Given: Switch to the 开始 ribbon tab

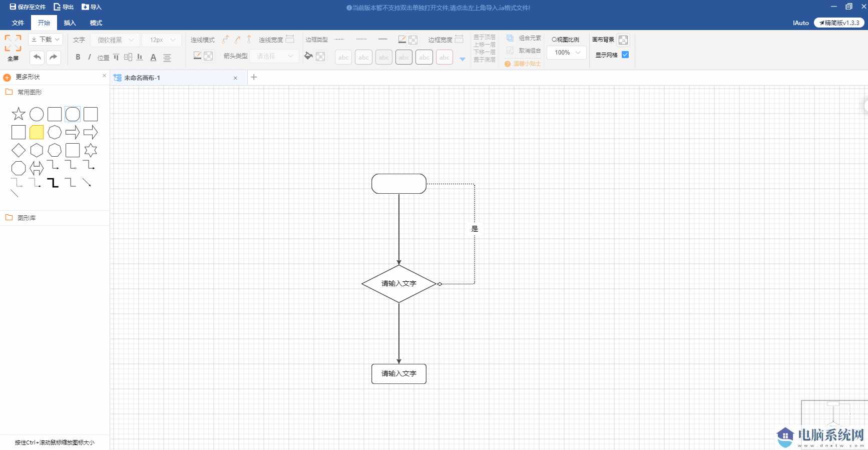Looking at the screenshot, I should 44,23.
